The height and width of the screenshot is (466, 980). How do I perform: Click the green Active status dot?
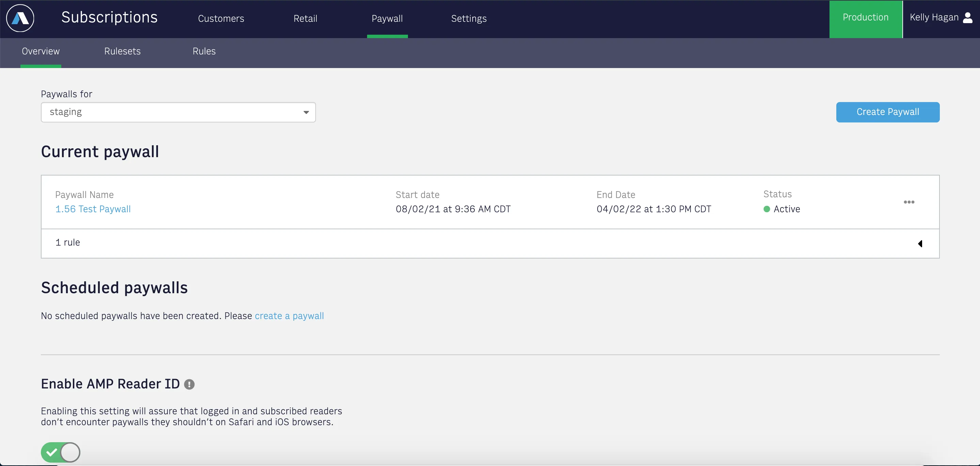[x=766, y=209]
